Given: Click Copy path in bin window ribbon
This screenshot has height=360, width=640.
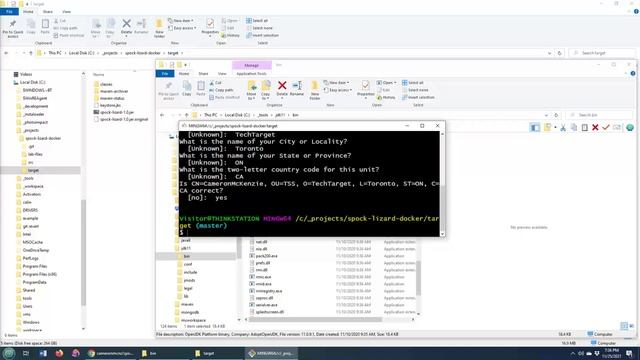Looking at the screenshot, I should click(222, 90).
